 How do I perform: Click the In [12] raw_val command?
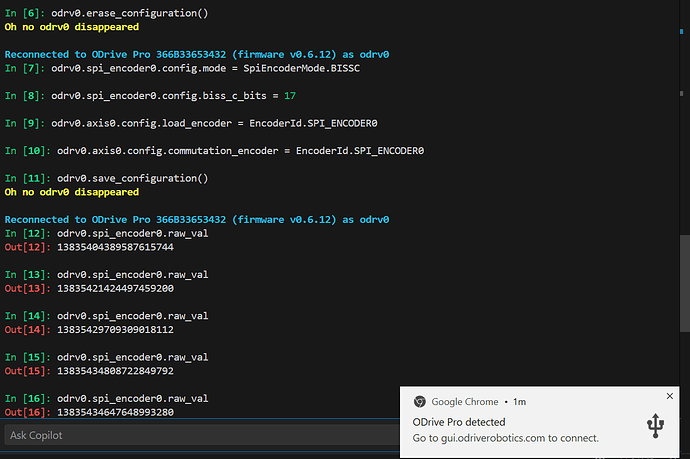coord(132,233)
